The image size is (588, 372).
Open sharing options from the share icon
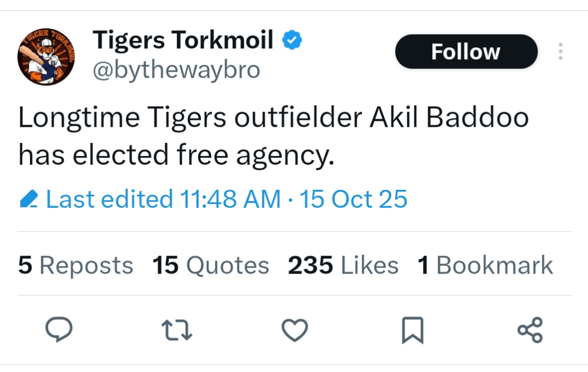click(529, 328)
